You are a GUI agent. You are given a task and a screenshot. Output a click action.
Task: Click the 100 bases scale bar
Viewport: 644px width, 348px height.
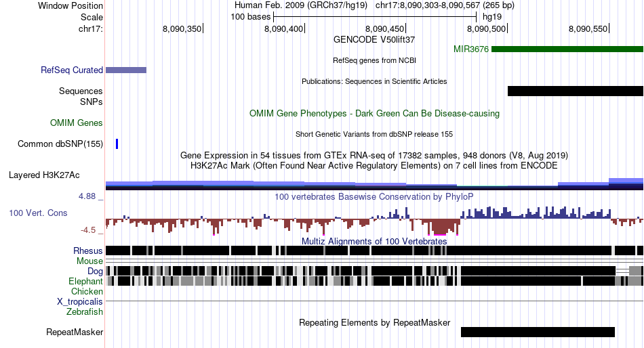pyautogui.click(x=375, y=17)
